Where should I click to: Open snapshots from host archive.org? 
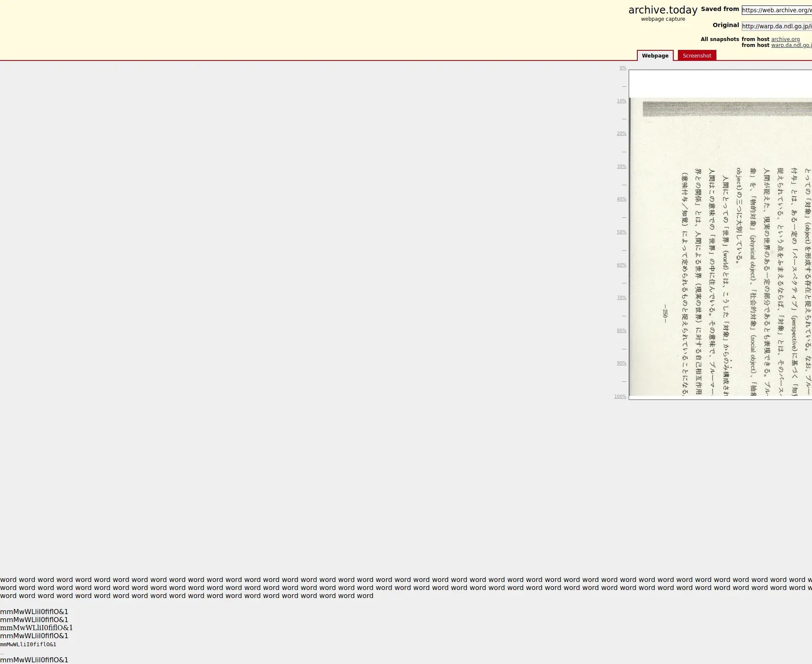785,39
